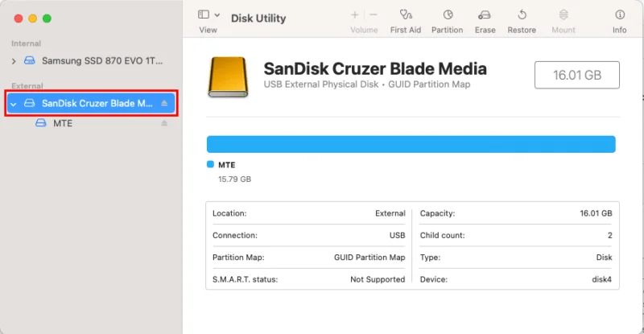
Task: Click the Child count value 2
Action: coord(610,235)
